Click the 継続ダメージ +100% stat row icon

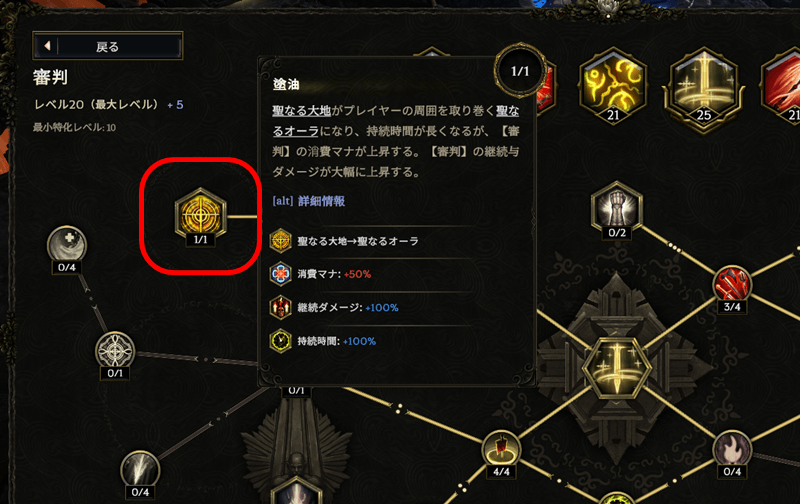281,308
